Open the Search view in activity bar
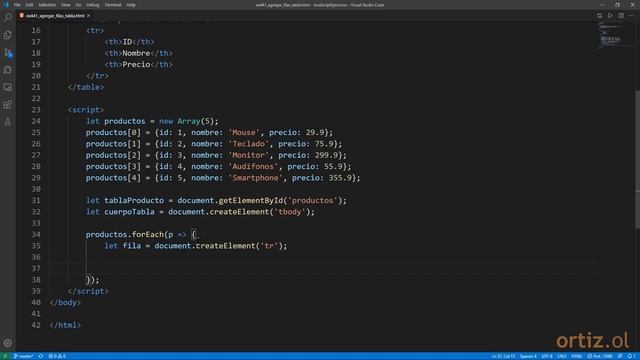 pyautogui.click(x=8, y=18)
